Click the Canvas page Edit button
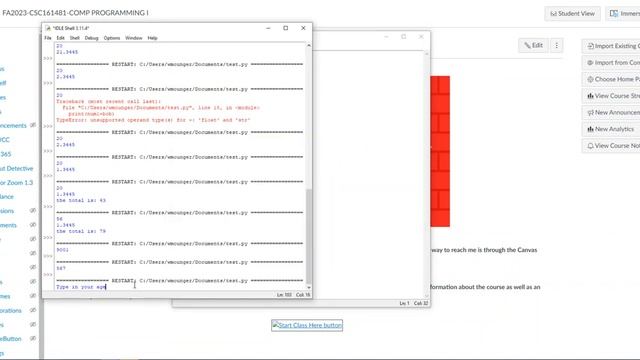640x360 pixels. (533, 45)
